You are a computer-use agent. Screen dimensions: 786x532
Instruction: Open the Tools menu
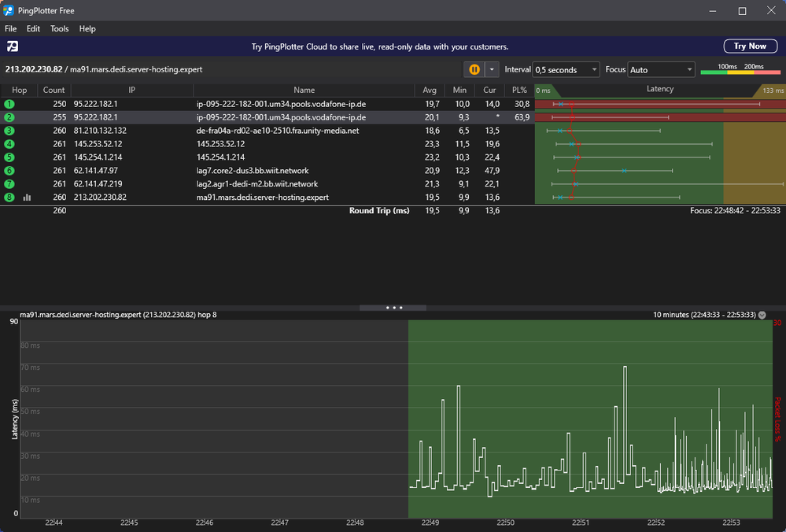point(60,29)
